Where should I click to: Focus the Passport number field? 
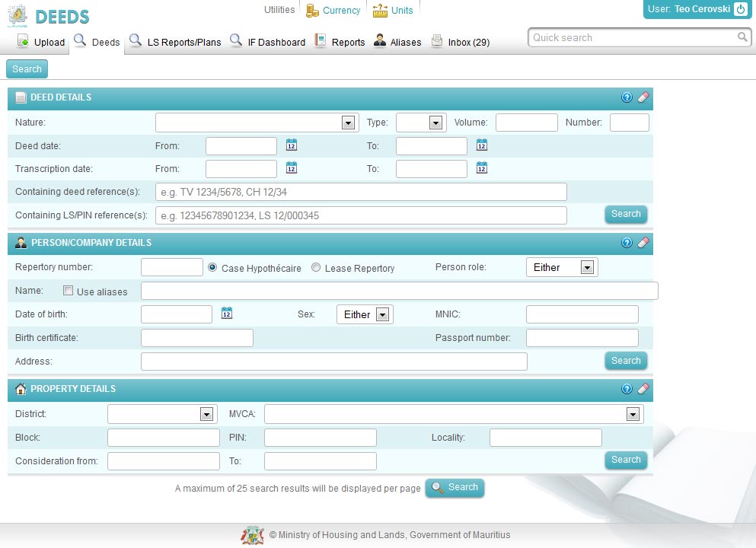(x=582, y=338)
